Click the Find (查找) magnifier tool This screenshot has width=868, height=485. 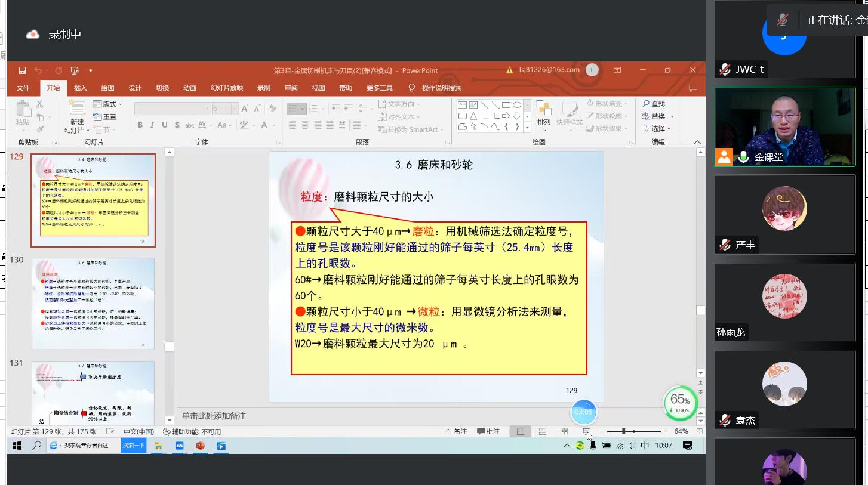pyautogui.click(x=654, y=104)
